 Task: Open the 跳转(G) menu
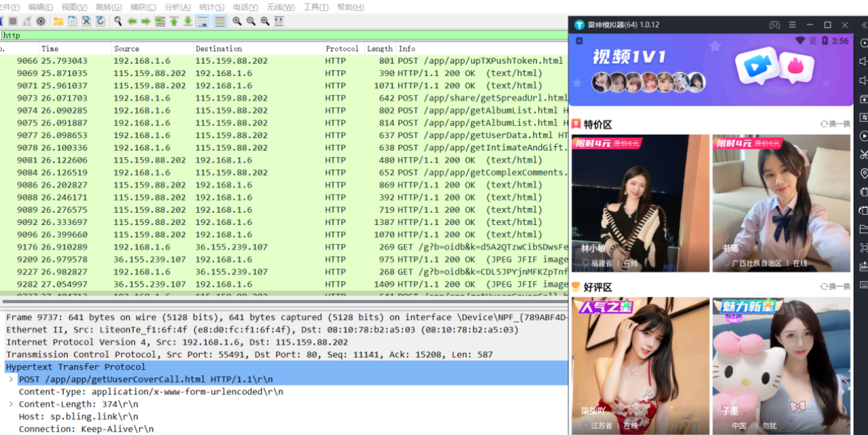click(x=108, y=7)
